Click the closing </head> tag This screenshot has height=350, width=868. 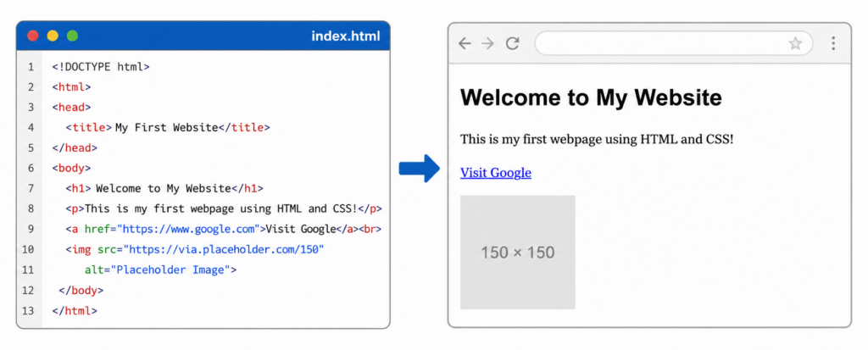point(75,147)
